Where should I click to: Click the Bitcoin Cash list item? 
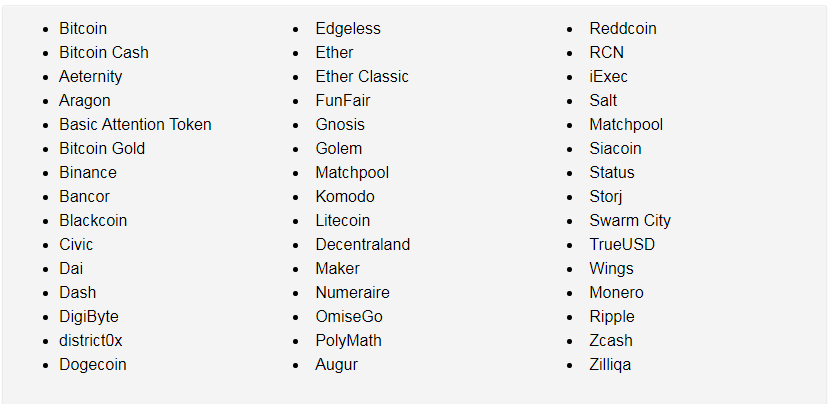[x=104, y=52]
